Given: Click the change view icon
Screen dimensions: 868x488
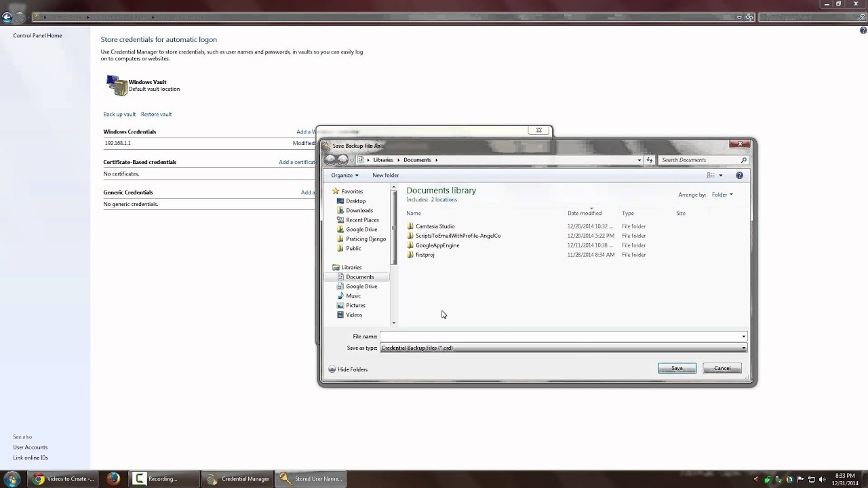Looking at the screenshot, I should click(711, 175).
